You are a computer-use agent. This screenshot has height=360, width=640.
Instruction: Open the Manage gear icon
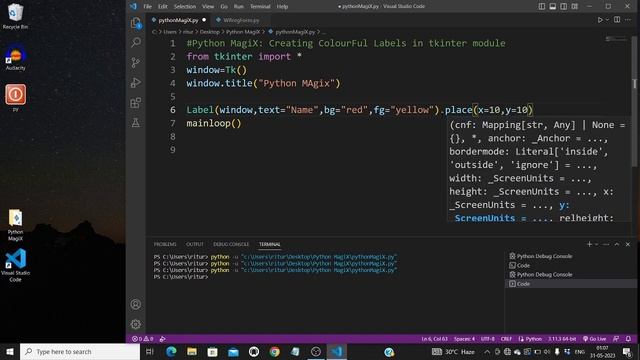pyautogui.click(x=136, y=324)
